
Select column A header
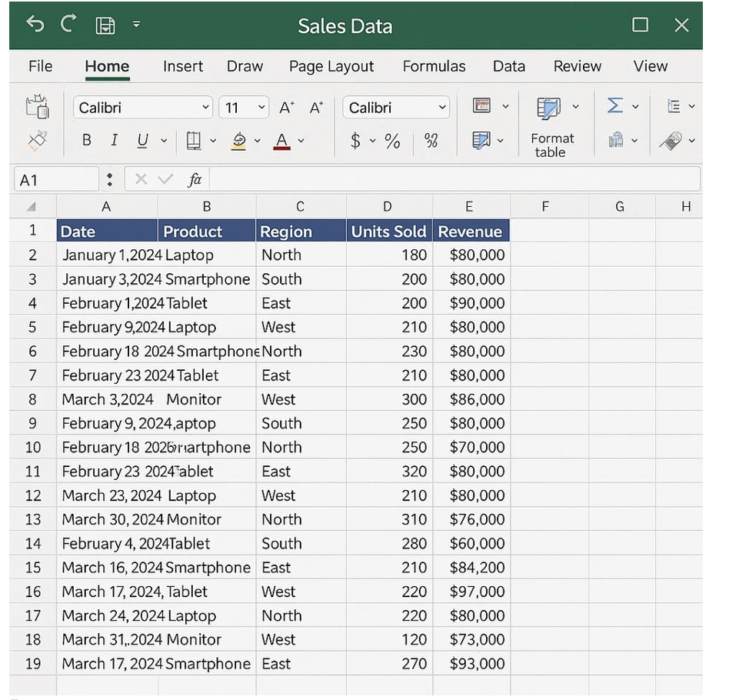click(x=106, y=206)
